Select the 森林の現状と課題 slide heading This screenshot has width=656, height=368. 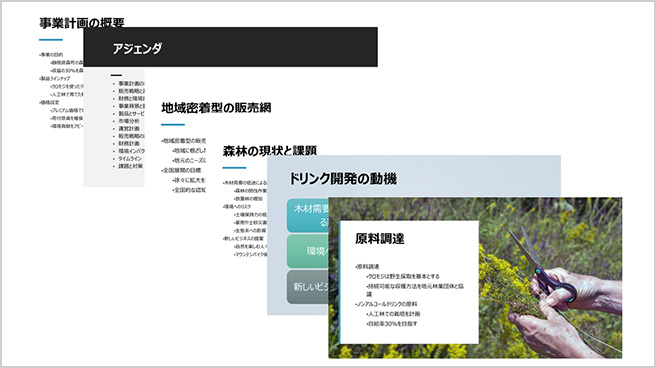(269, 150)
